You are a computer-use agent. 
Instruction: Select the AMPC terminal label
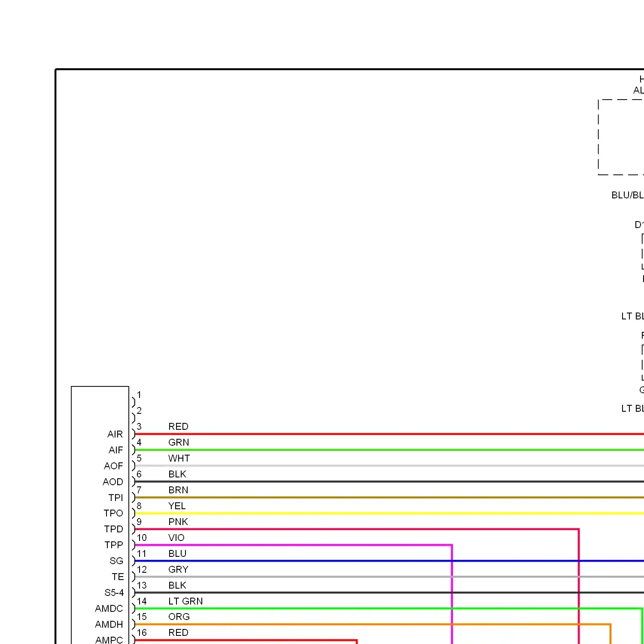pos(109,640)
